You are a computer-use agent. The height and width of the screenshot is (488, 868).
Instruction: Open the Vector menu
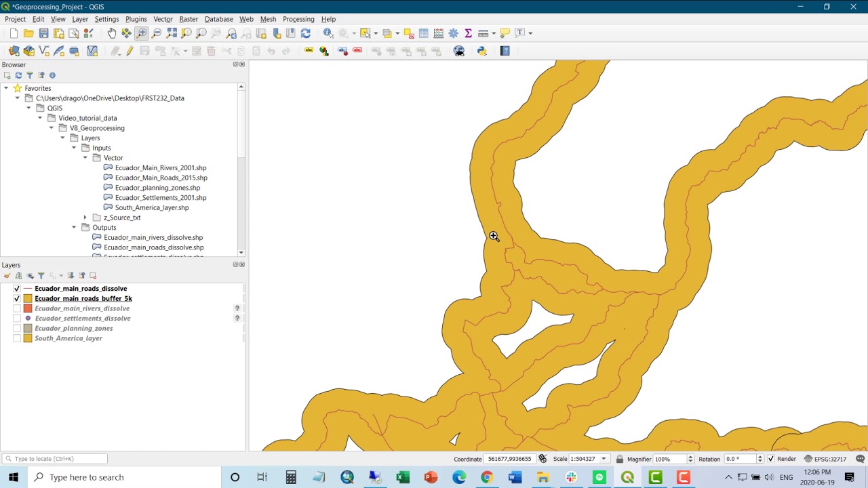pos(163,19)
